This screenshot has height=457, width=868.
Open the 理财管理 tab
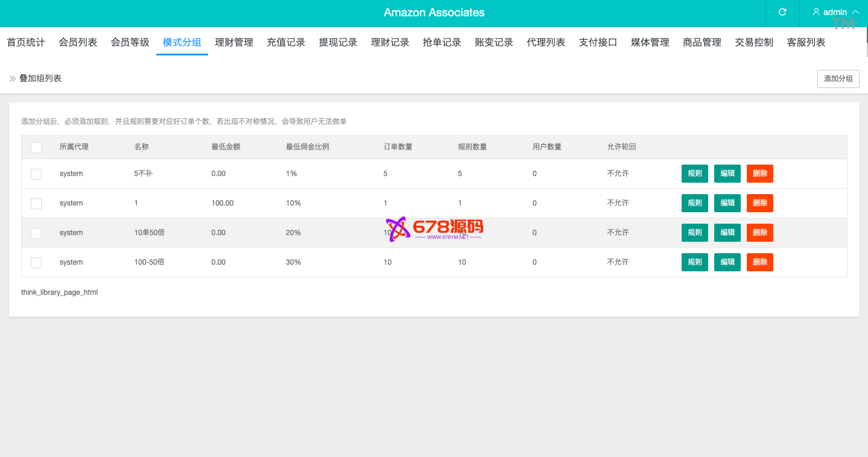tap(234, 42)
